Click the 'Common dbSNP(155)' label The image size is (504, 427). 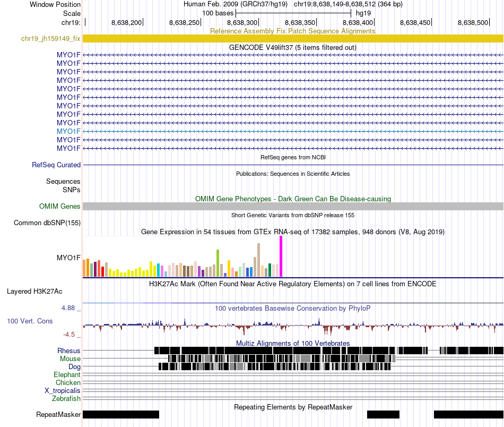tap(47, 223)
